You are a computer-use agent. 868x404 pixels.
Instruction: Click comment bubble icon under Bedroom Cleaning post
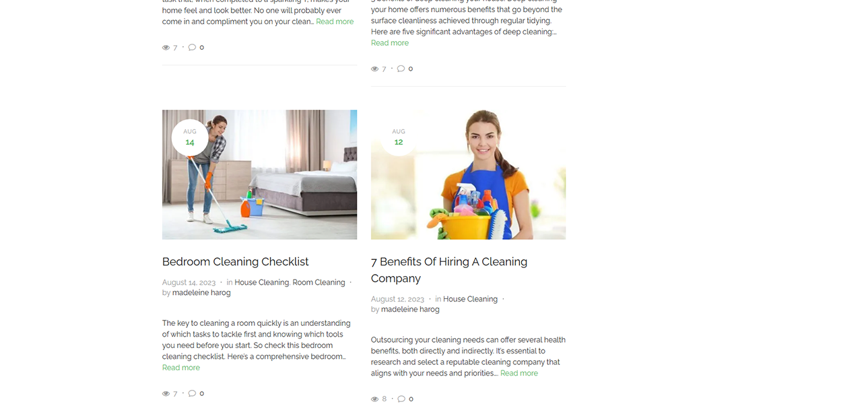pos(192,393)
